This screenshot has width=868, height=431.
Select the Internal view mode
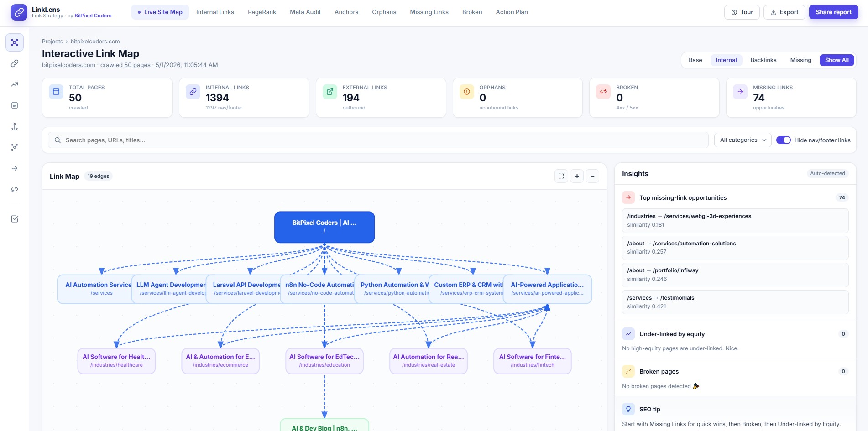point(726,60)
